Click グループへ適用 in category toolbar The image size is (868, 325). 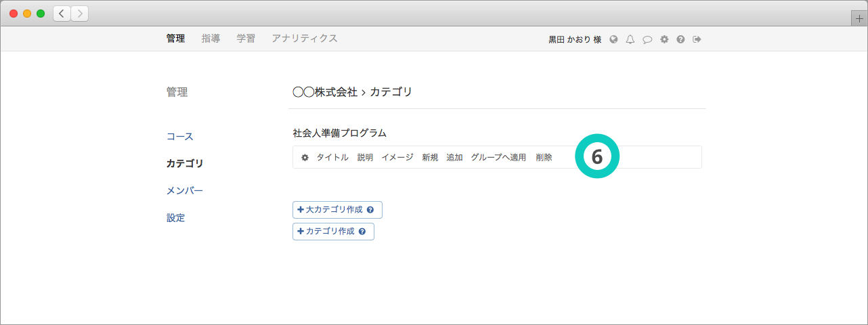[x=498, y=157]
